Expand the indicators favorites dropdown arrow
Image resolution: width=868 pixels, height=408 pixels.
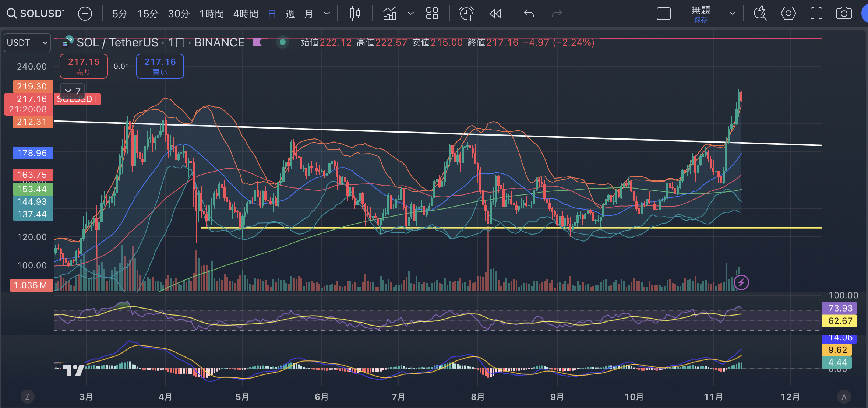tap(411, 14)
